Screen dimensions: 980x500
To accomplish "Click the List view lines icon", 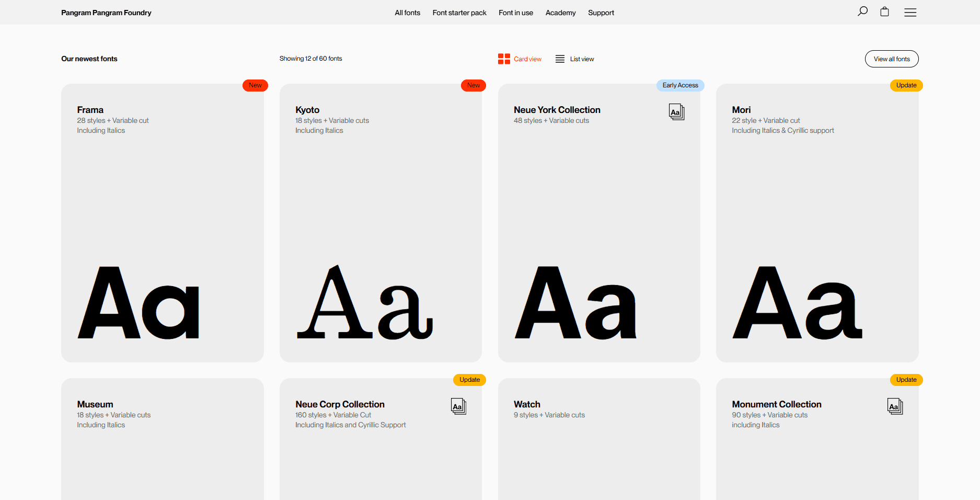I will (x=560, y=59).
